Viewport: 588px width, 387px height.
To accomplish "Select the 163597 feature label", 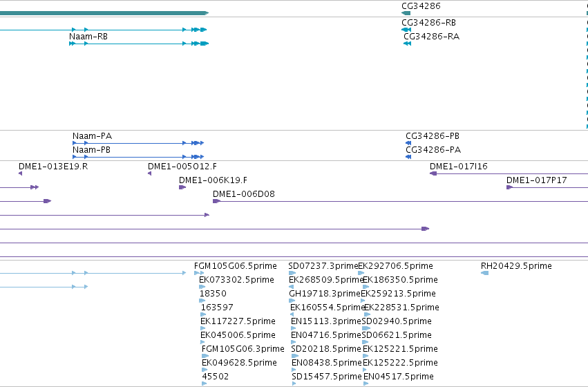I will tap(217, 308).
